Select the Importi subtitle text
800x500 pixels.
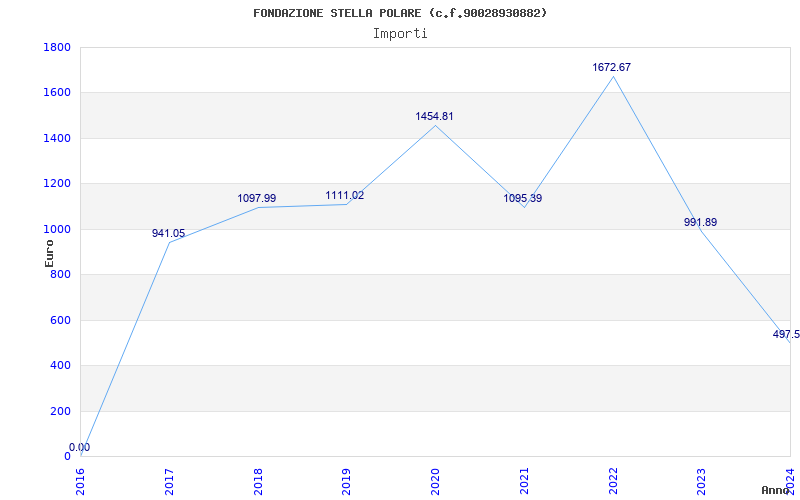(x=400, y=34)
